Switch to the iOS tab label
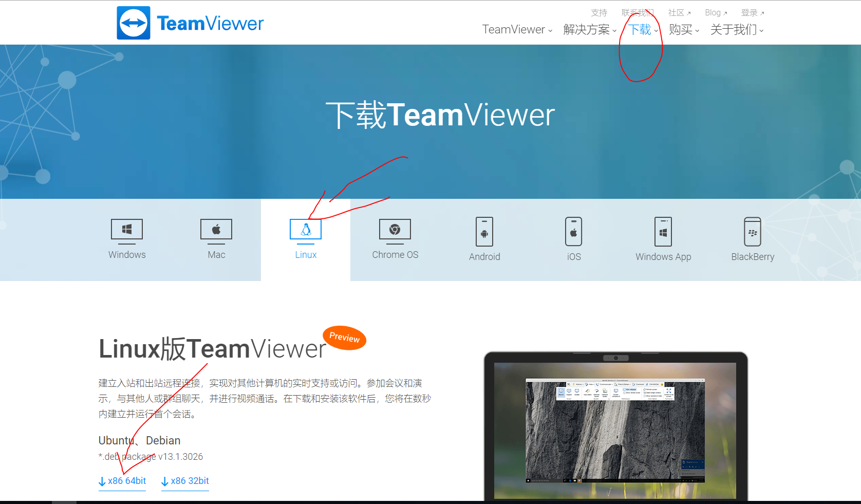 point(574,257)
